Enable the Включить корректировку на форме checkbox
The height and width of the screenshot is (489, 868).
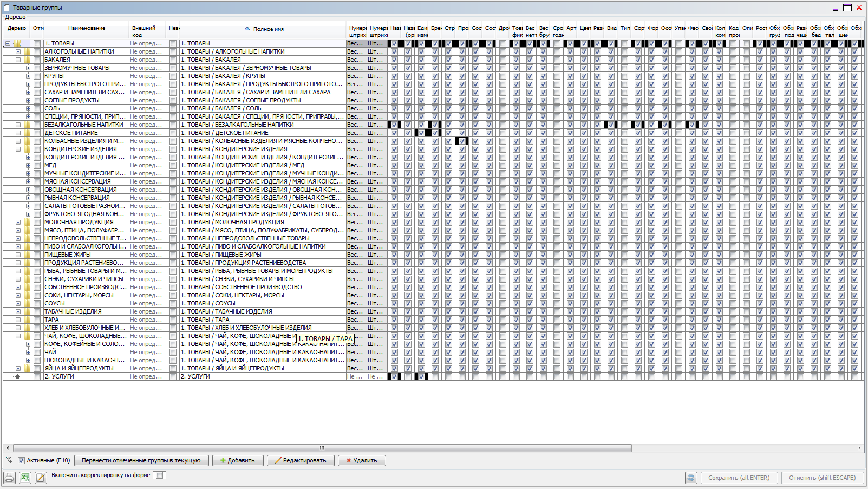160,475
